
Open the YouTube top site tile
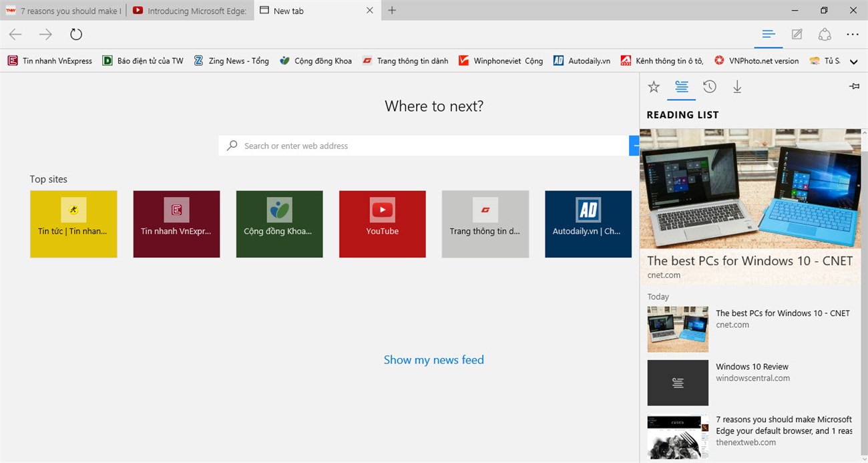[383, 224]
